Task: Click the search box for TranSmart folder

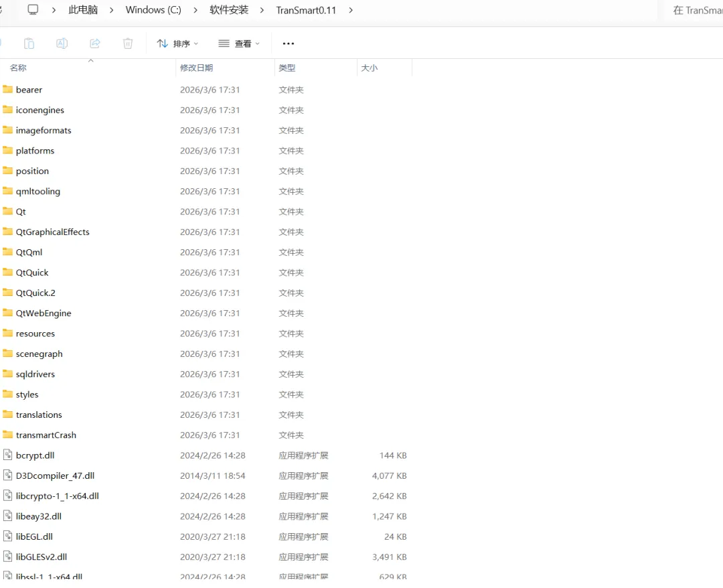Action: pos(694,10)
